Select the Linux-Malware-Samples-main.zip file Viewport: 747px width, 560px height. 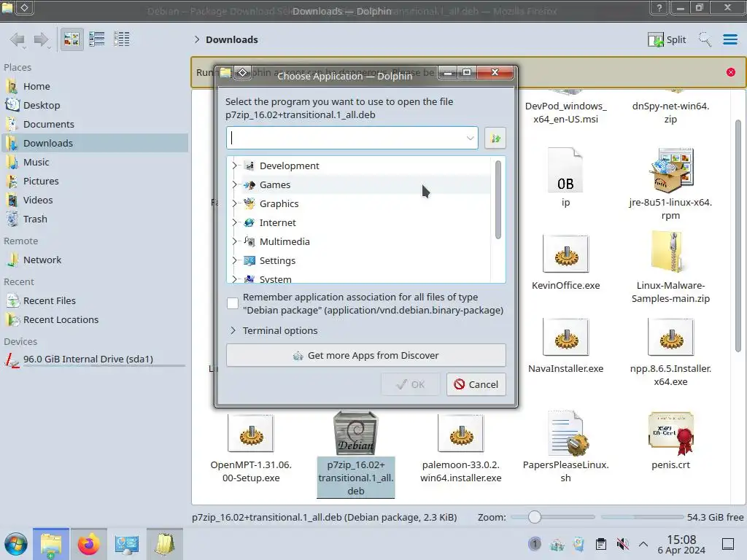pos(670,268)
